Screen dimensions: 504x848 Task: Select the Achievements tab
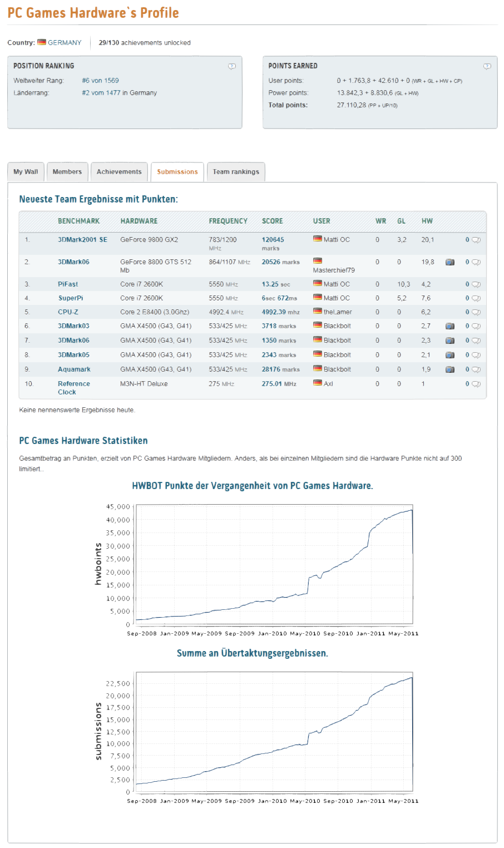119,172
